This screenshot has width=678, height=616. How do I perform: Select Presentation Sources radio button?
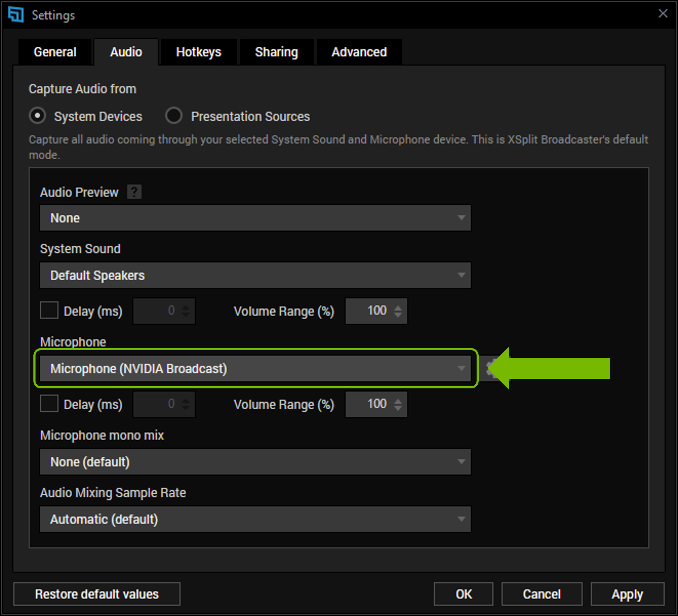174,116
